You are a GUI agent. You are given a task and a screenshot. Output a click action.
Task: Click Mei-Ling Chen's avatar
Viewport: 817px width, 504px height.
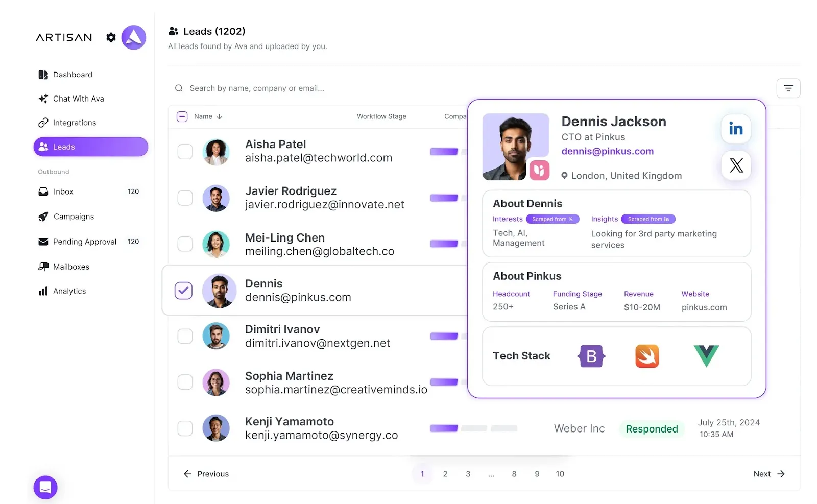point(216,244)
